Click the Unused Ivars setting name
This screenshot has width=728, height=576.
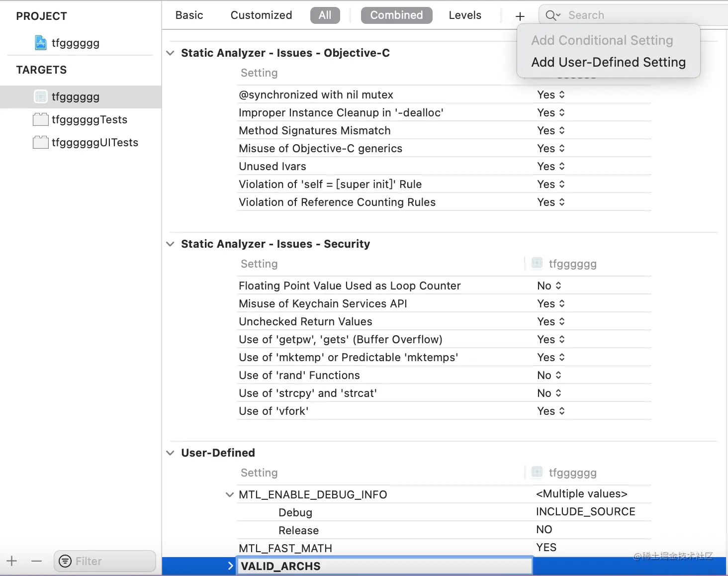[273, 166]
